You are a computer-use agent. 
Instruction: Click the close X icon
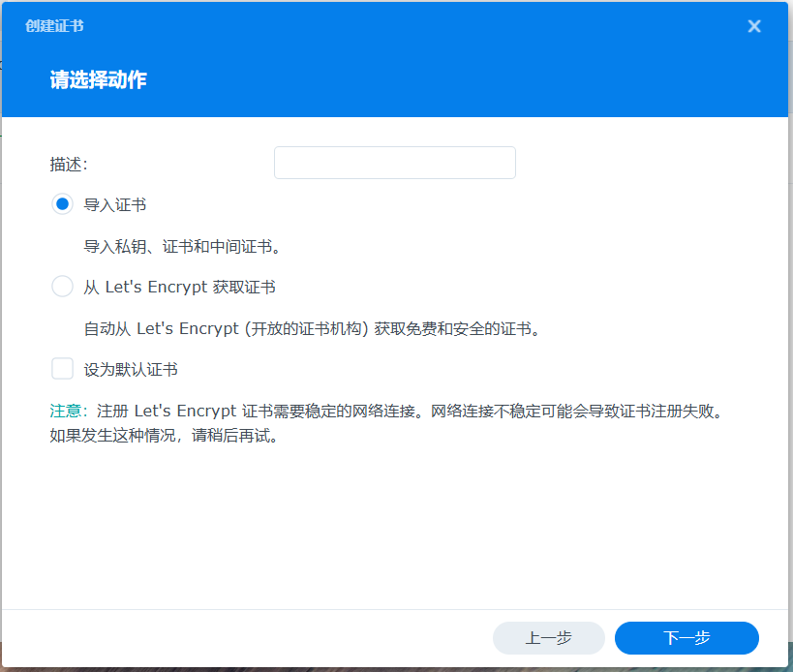click(753, 26)
